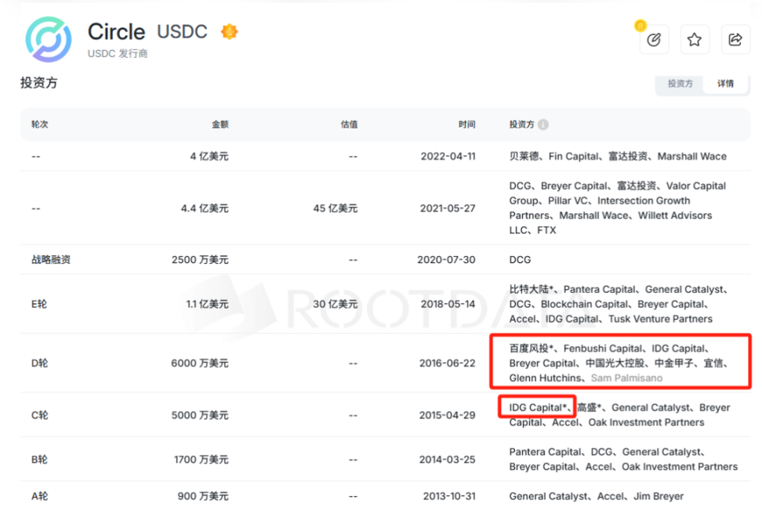Open the edit icon next to the star
762x532 pixels.
point(655,39)
